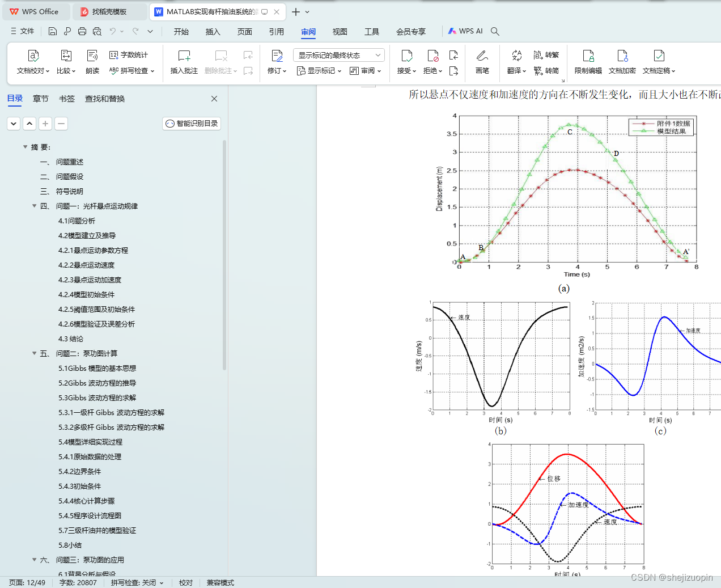This screenshot has width=721, height=588.
Task: Collapse the 六、问题三 outline node
Action: (x=34, y=560)
